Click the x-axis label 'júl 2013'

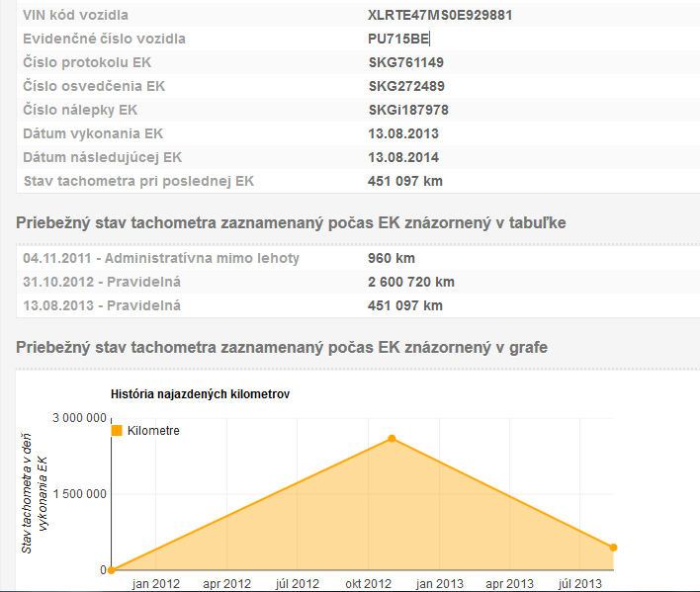click(580, 583)
